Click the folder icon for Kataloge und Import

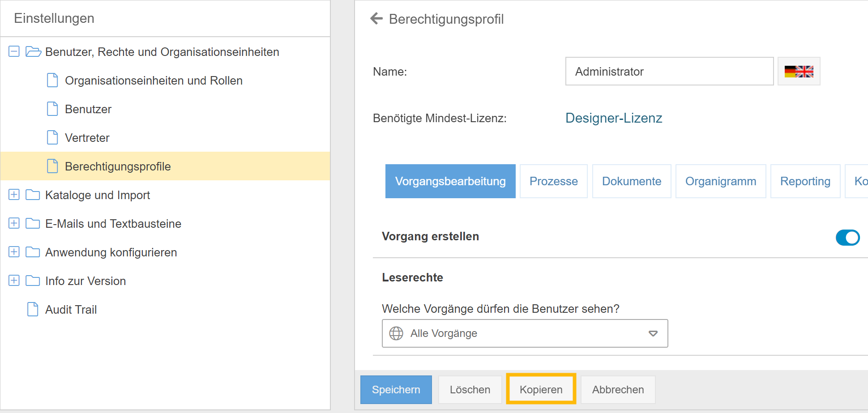(33, 195)
